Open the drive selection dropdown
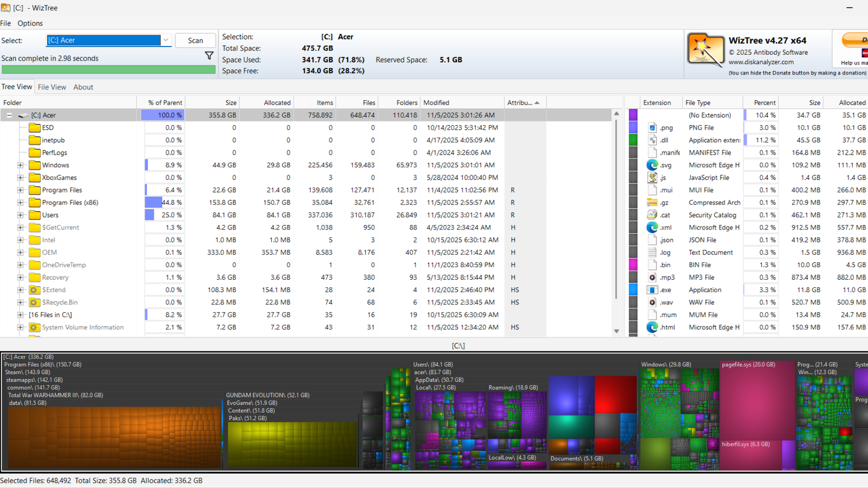Screen dimensions: 868x488 (165, 40)
